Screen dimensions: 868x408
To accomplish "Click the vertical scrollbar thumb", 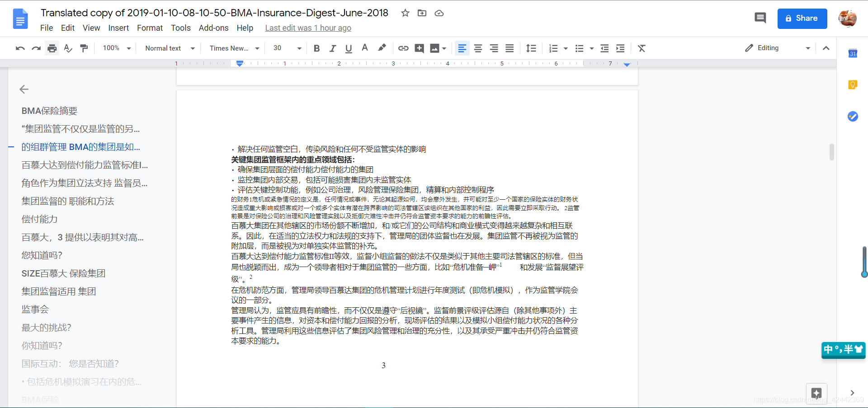I will [x=831, y=152].
